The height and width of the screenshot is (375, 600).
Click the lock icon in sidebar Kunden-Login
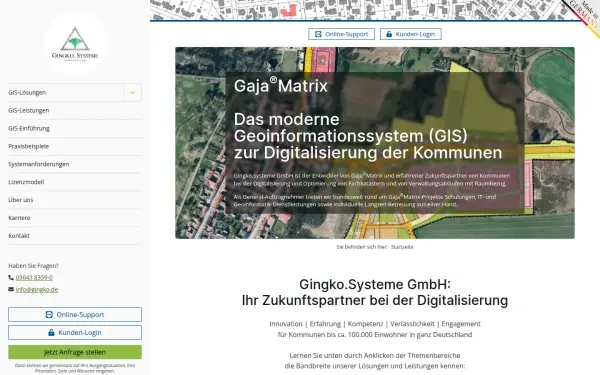[x=51, y=333]
